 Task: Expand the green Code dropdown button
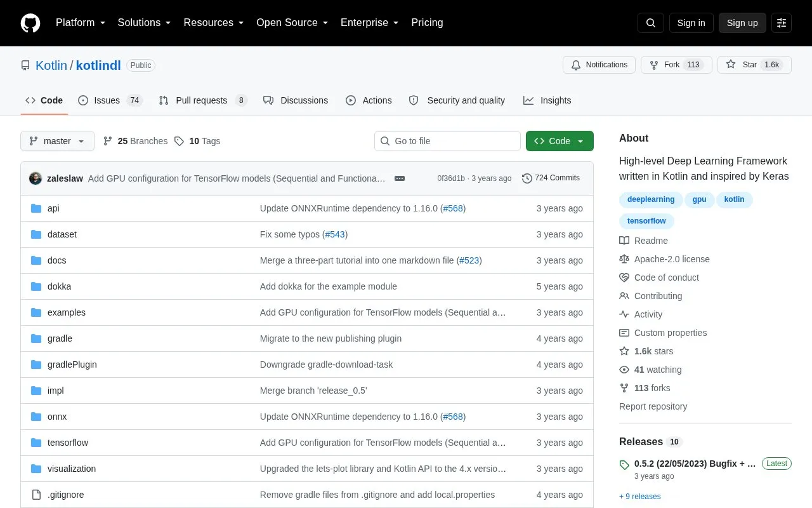coord(560,141)
